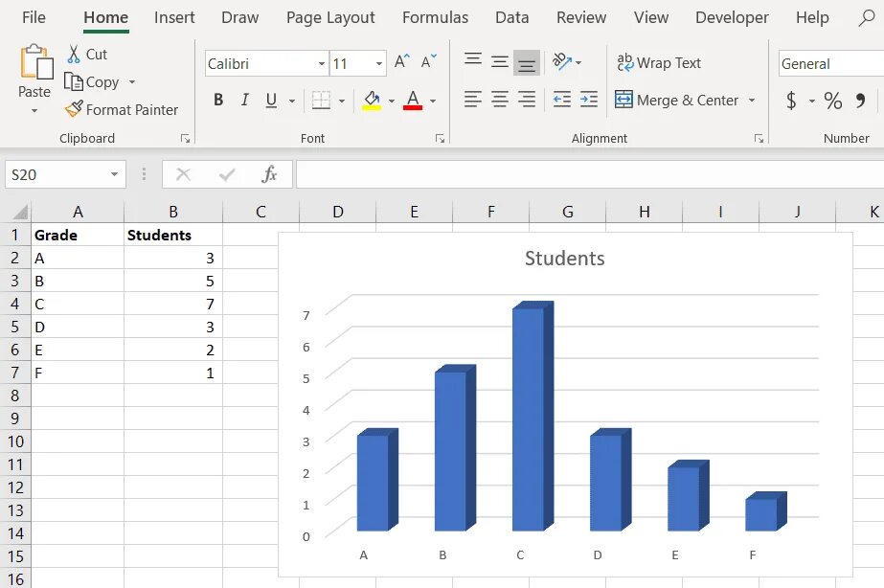Image resolution: width=884 pixels, height=588 pixels.
Task: Activate the Format Painter brush
Action: point(74,109)
